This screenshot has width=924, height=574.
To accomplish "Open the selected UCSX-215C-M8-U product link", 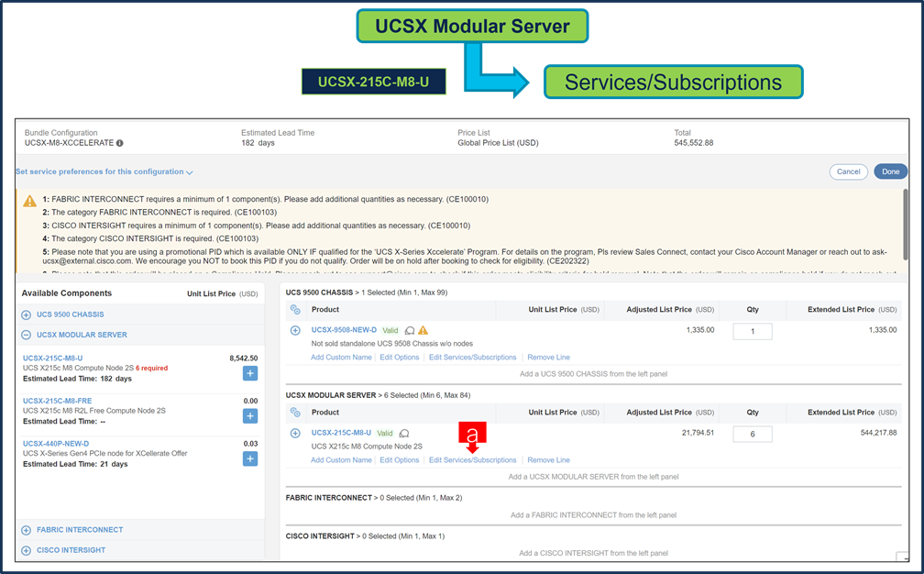I will (x=341, y=433).
